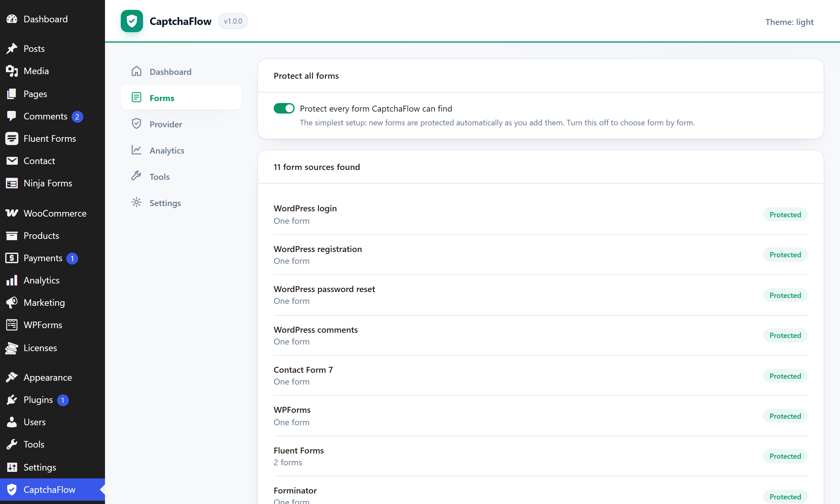The height and width of the screenshot is (504, 840).
Task: Go to CaptchaFlow Settings tab
Action: pyautogui.click(x=181, y=203)
